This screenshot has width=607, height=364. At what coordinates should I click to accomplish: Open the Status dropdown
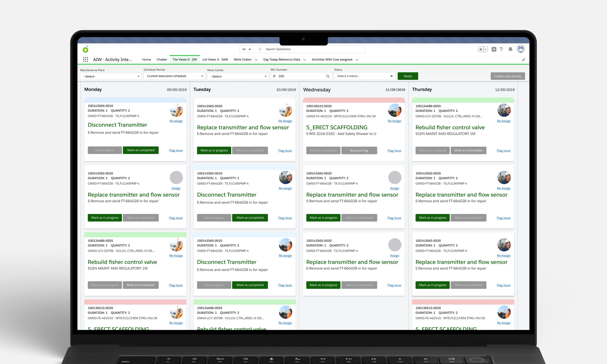[365, 76]
